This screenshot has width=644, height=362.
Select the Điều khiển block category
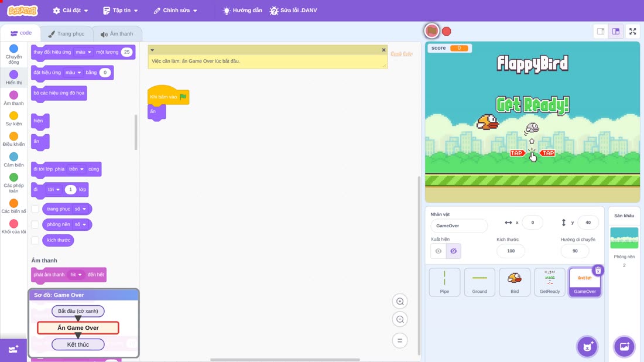coord(13,139)
